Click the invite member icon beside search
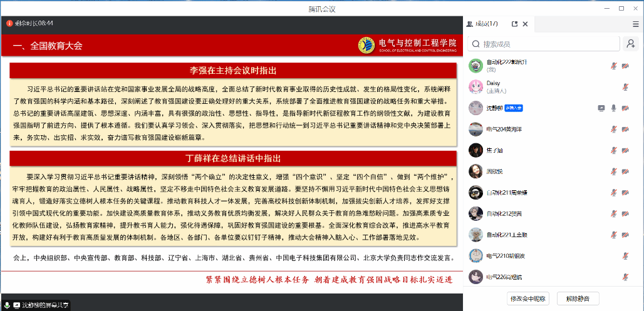The width and height of the screenshot is (644, 311). pyautogui.click(x=630, y=44)
